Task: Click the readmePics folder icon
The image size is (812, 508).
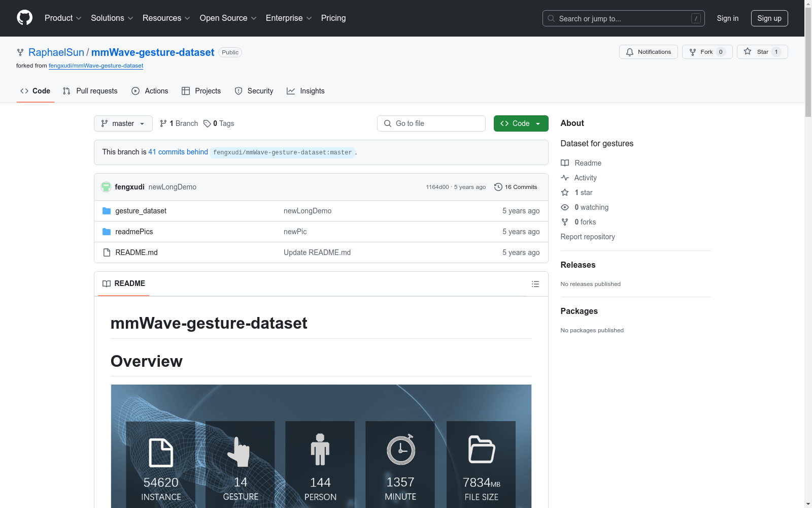Action: pos(107,232)
